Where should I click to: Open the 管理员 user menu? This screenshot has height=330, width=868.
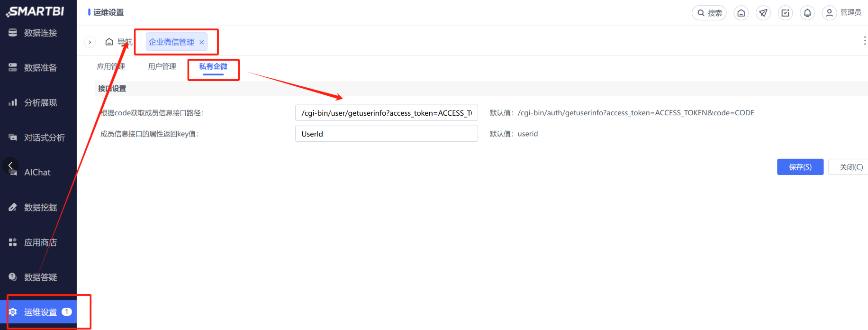tap(842, 13)
